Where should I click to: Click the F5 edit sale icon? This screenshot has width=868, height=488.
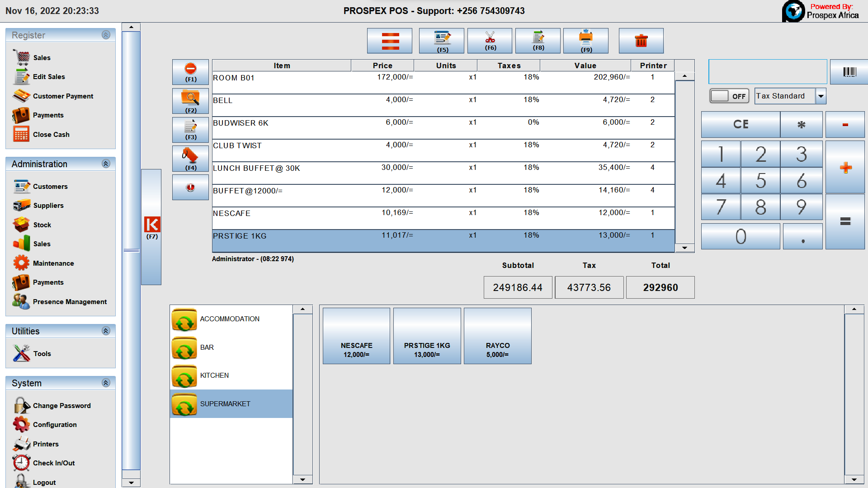[441, 41]
